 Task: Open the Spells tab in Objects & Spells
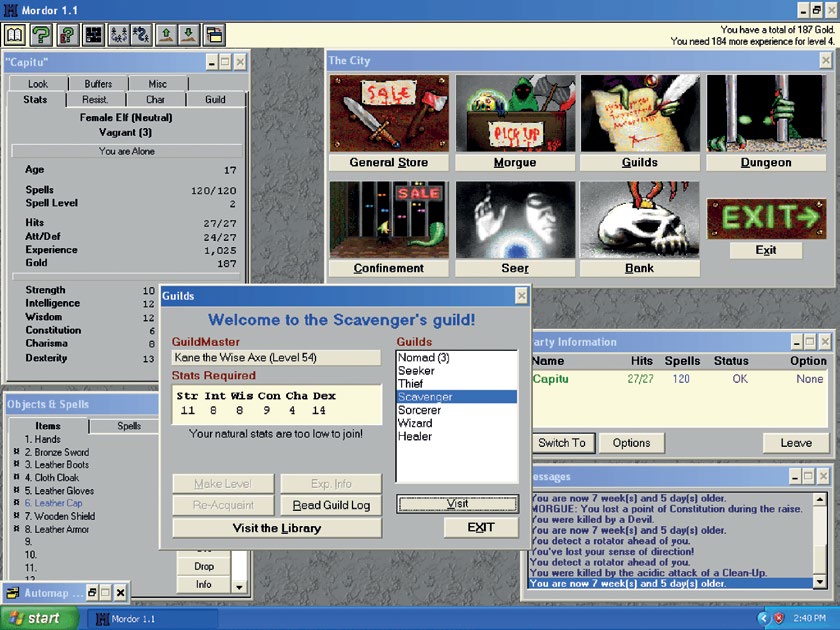click(x=130, y=426)
